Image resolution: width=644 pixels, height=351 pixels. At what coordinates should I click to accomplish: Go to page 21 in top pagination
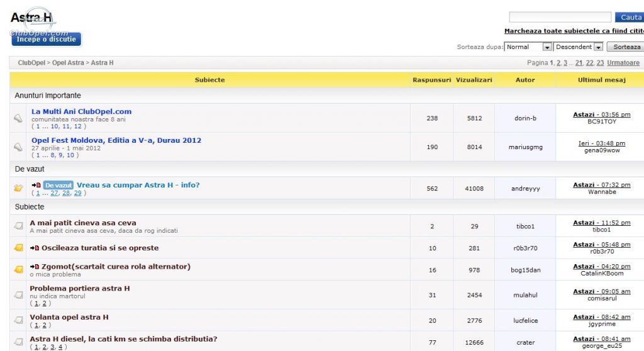(579, 63)
